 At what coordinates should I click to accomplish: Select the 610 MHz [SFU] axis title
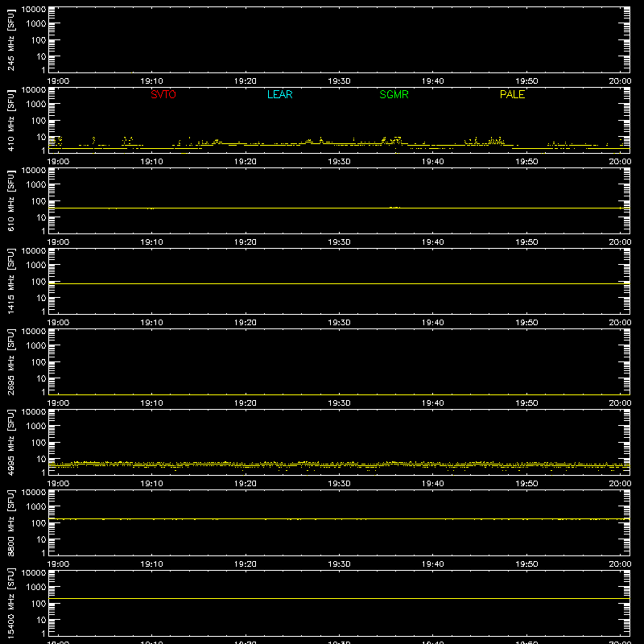(10, 200)
